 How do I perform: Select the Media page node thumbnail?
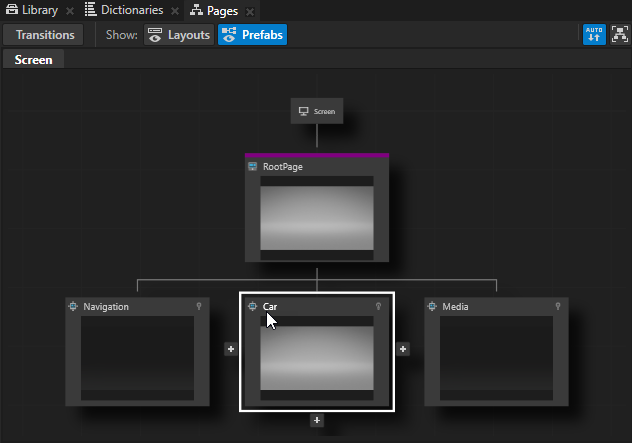pos(496,357)
